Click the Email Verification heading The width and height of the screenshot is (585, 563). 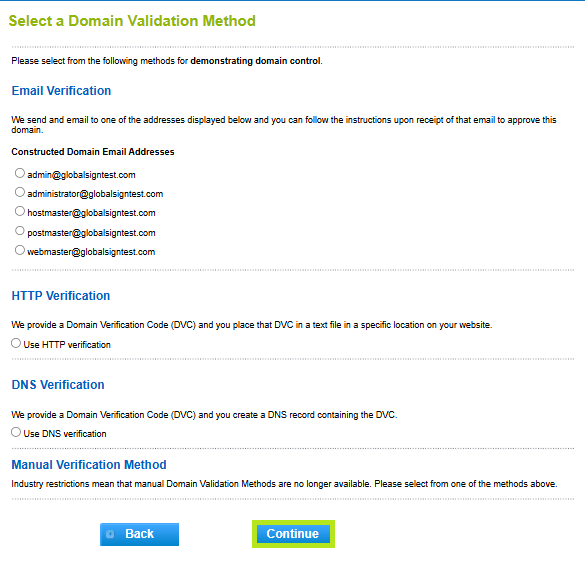(x=61, y=91)
